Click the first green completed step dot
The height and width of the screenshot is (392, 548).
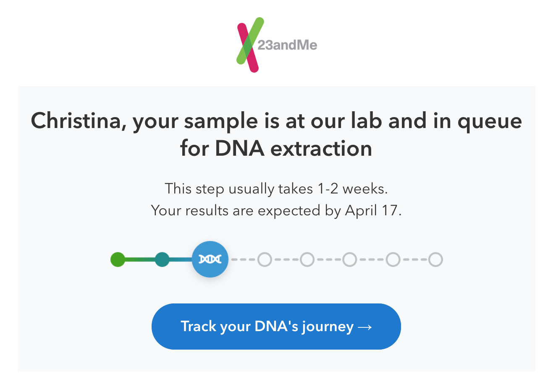coord(118,259)
